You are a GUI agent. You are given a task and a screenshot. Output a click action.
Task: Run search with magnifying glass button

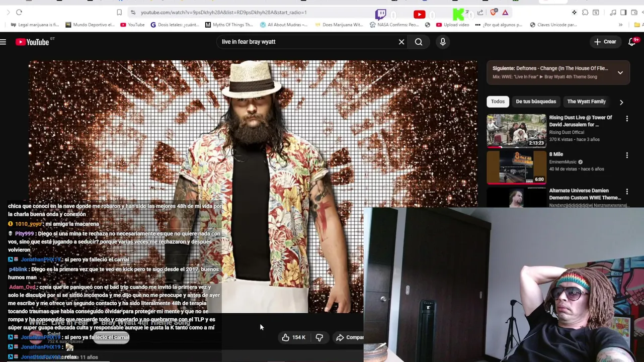click(419, 42)
